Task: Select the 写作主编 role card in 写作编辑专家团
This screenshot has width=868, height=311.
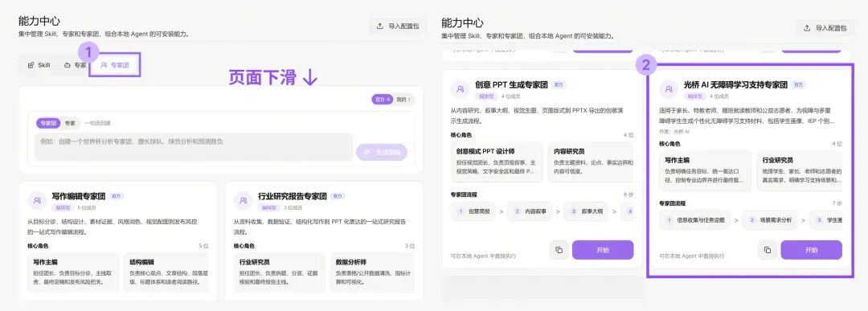Action: click(73, 272)
